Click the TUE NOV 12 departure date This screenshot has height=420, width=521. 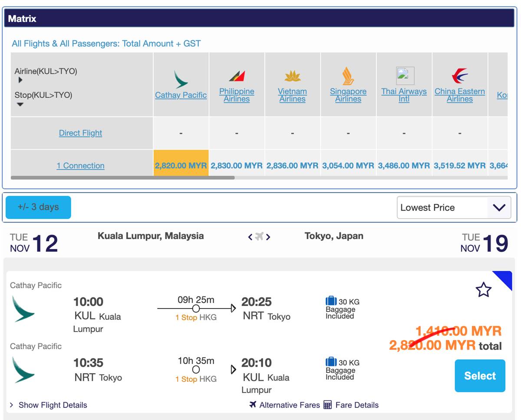(34, 243)
